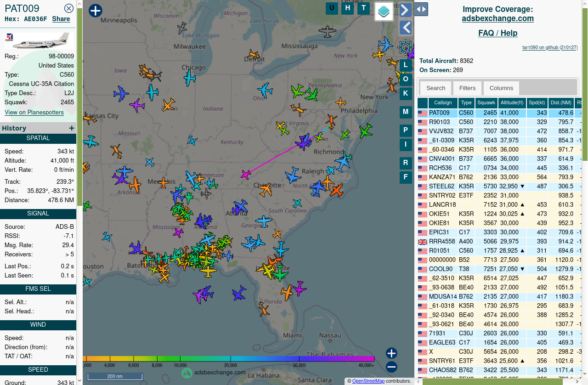Select the PAT009 row in aircraft table
The height and width of the screenshot is (385, 588).
(500, 113)
